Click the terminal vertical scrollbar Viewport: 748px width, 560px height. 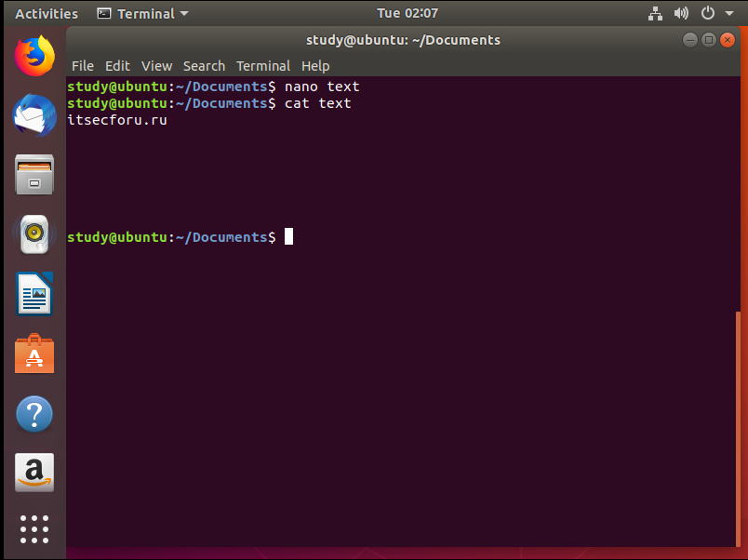point(740,428)
